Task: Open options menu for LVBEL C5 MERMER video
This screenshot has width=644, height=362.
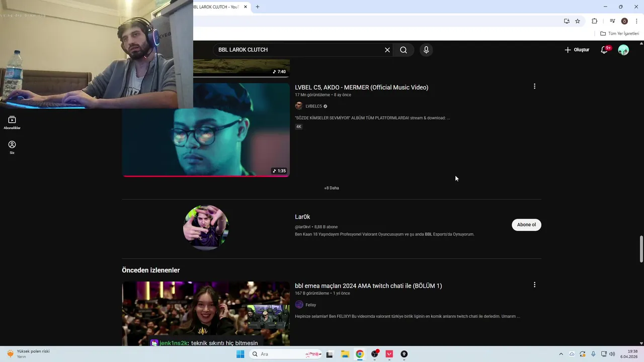Action: point(534,86)
